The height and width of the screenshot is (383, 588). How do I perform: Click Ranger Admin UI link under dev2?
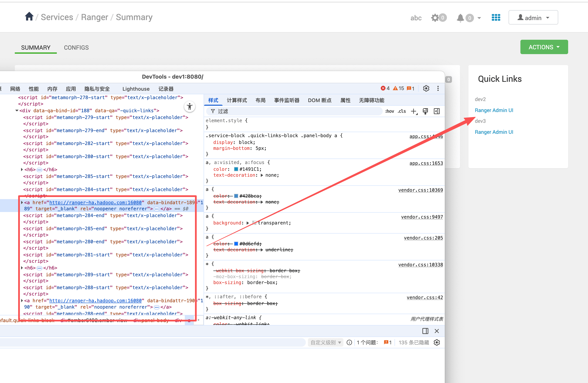pyautogui.click(x=494, y=110)
